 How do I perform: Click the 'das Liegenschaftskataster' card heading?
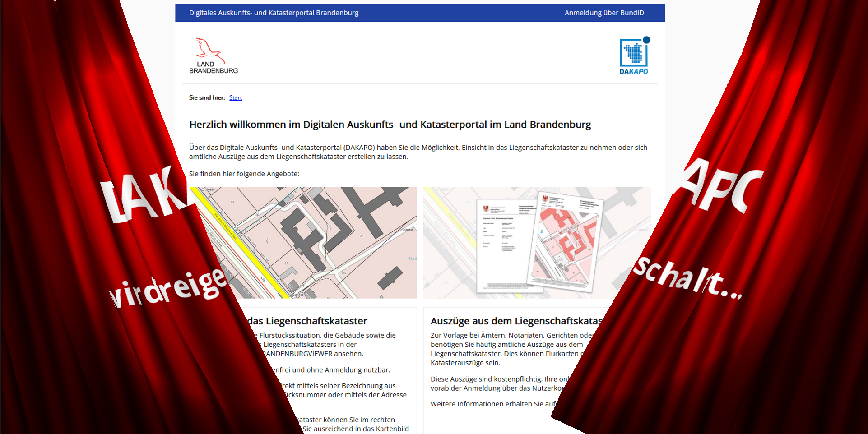pyautogui.click(x=307, y=321)
